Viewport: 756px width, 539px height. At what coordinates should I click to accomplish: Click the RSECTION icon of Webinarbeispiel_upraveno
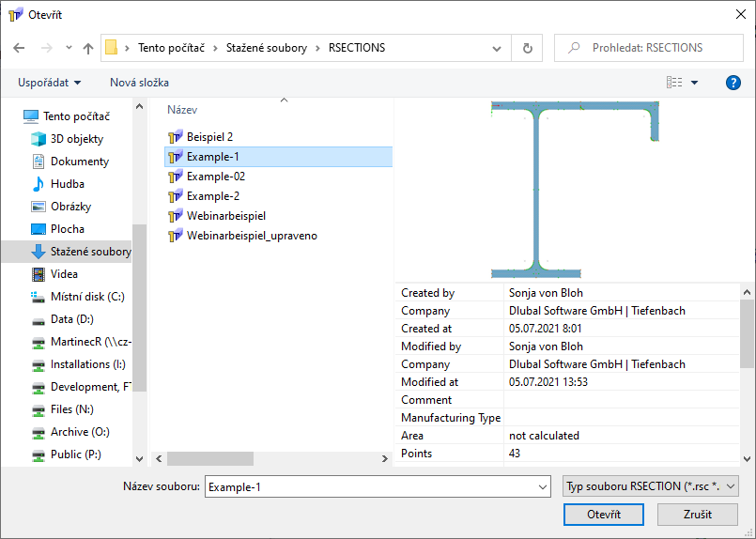[x=175, y=236]
